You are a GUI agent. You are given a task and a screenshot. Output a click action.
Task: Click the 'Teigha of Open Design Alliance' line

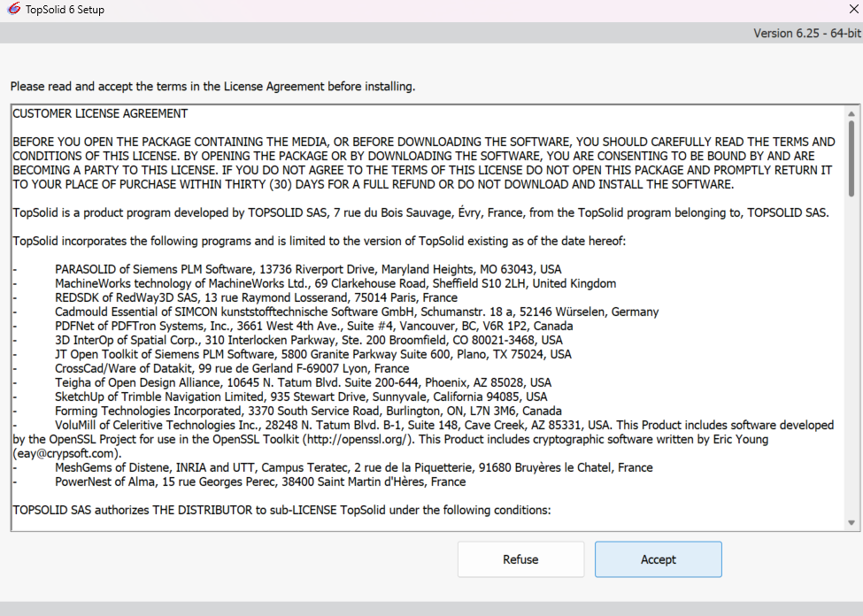(x=304, y=382)
